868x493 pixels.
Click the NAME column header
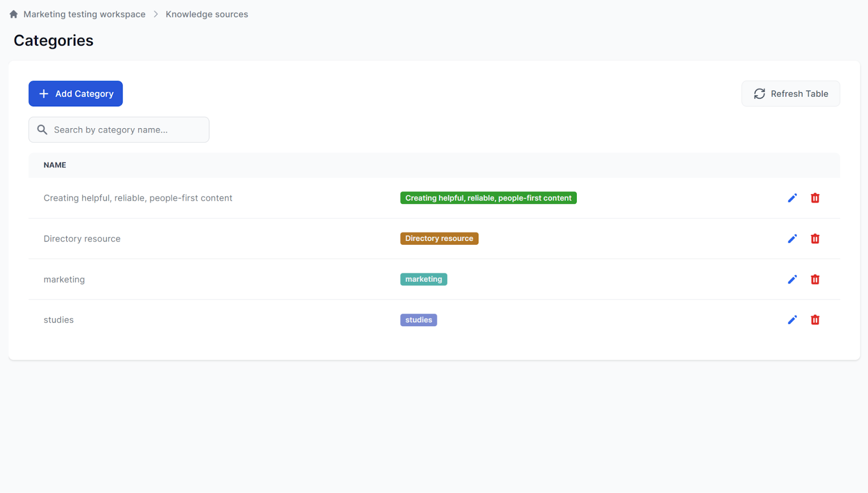tap(55, 165)
